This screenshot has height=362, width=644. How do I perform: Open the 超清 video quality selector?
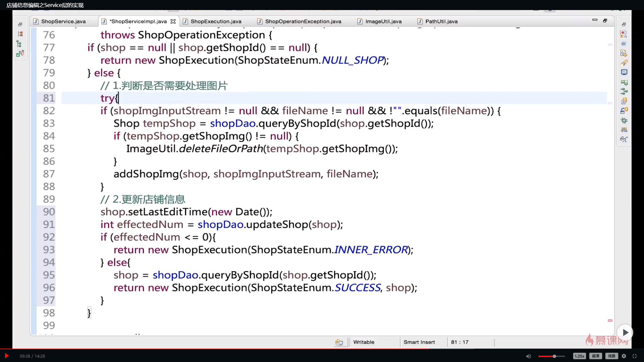[x=596, y=356]
